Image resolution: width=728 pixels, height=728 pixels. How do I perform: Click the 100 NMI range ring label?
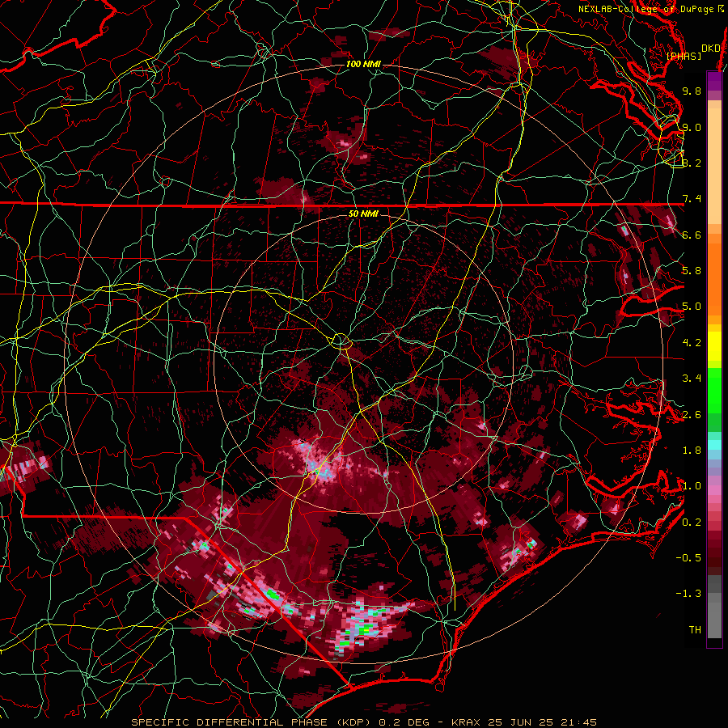pos(363,64)
